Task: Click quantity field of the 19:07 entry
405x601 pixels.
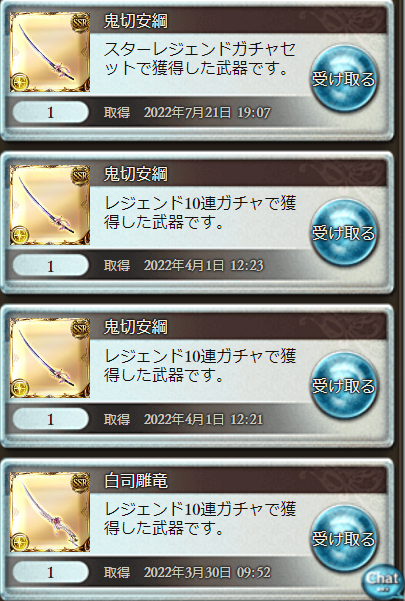Action: [50, 112]
